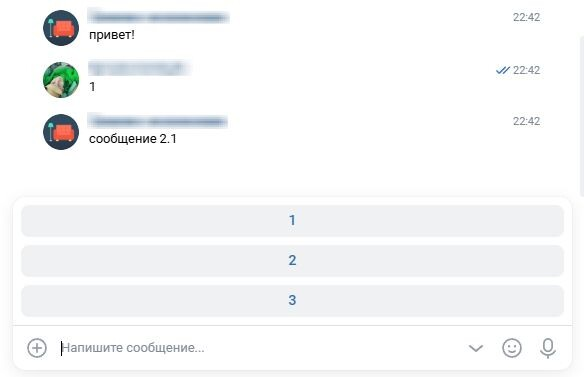Click the blurred sender name above 'привет!'
This screenshot has width=584, height=377.
click(x=158, y=17)
